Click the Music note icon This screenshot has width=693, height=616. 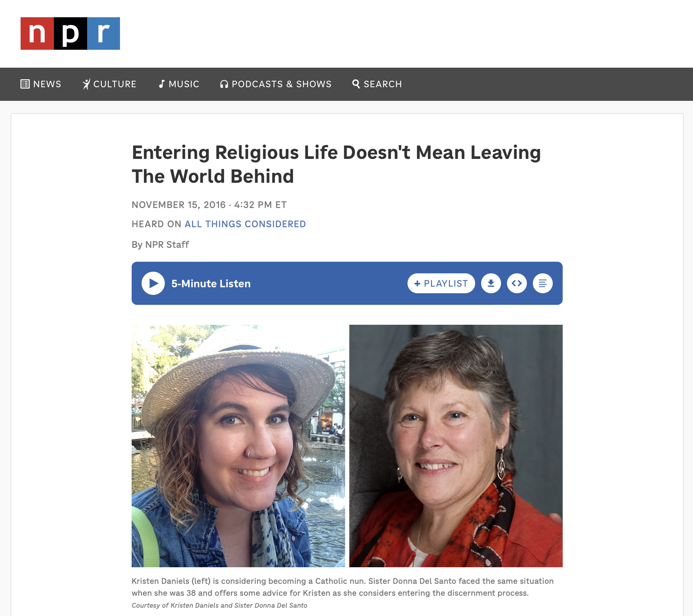pyautogui.click(x=162, y=84)
